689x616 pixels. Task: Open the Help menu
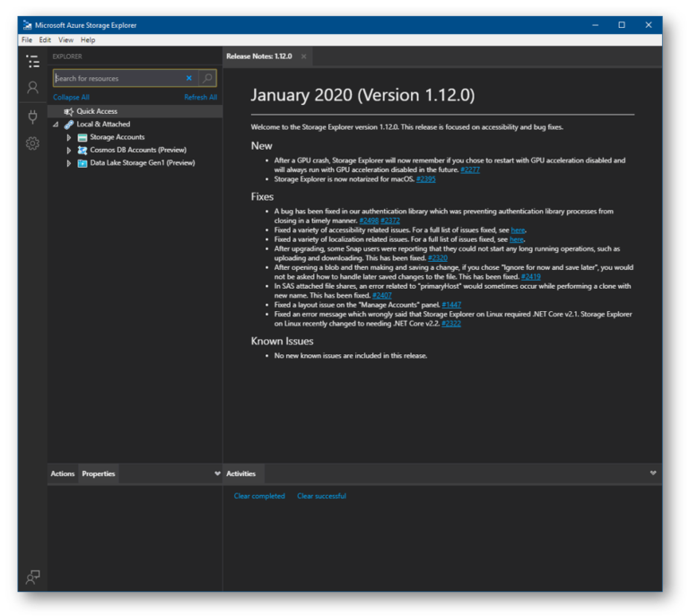[88, 40]
